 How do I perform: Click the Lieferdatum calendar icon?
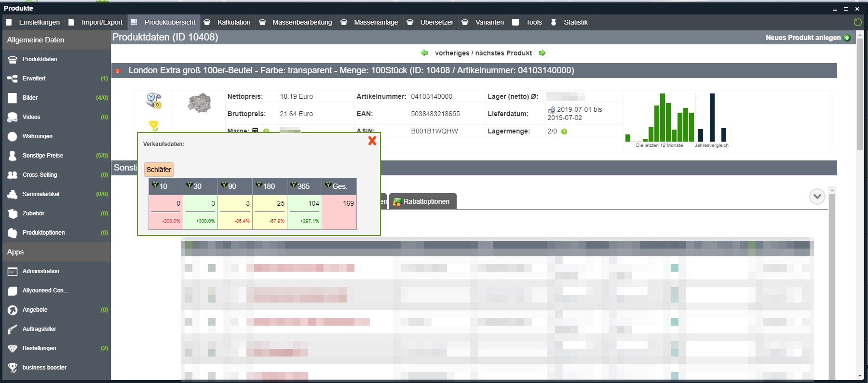click(551, 110)
